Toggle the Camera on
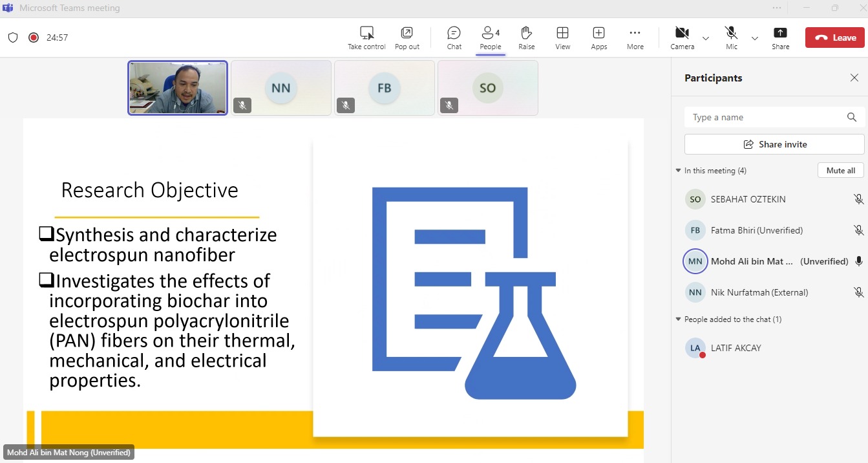 pos(681,33)
